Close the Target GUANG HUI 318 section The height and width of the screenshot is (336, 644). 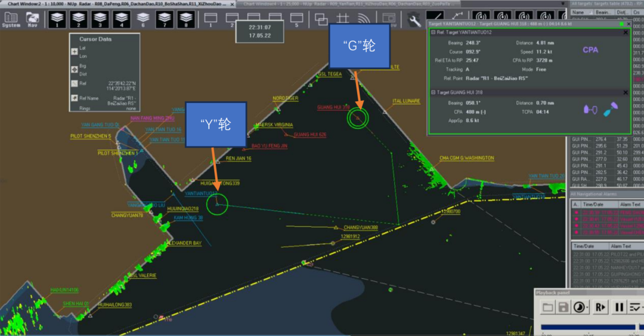click(626, 93)
